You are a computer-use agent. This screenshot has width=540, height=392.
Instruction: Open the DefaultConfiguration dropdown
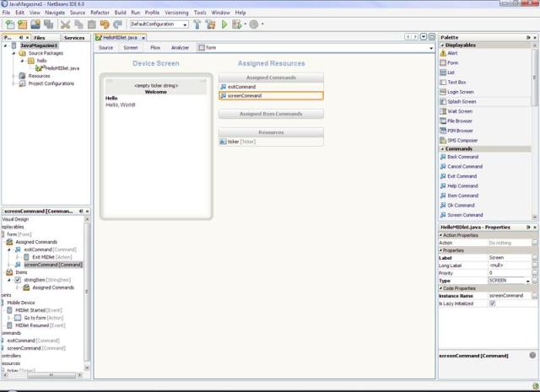tap(159, 24)
